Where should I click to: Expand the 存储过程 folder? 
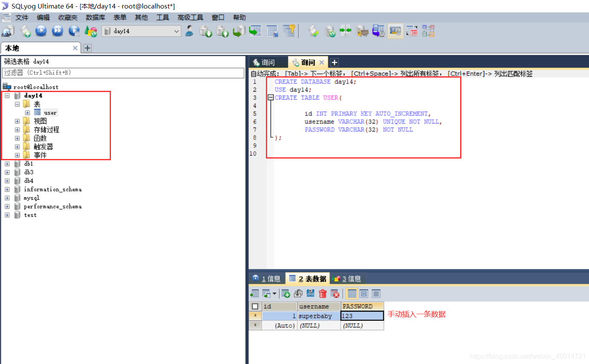tap(17, 130)
